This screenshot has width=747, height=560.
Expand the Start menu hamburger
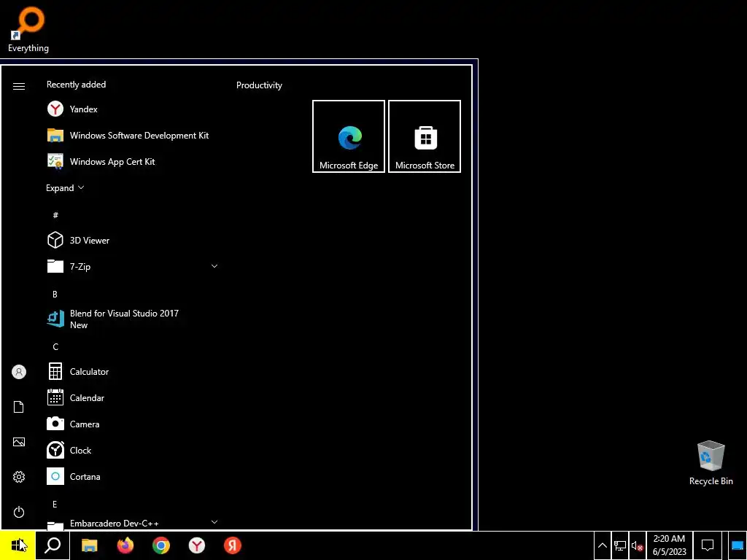pyautogui.click(x=19, y=86)
